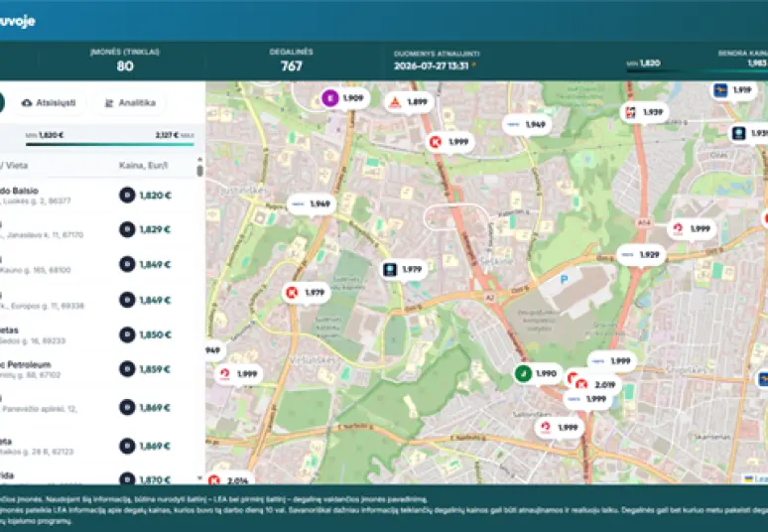Click the Kaina, Eur/l column header
The image size is (768, 532).
click(x=144, y=166)
